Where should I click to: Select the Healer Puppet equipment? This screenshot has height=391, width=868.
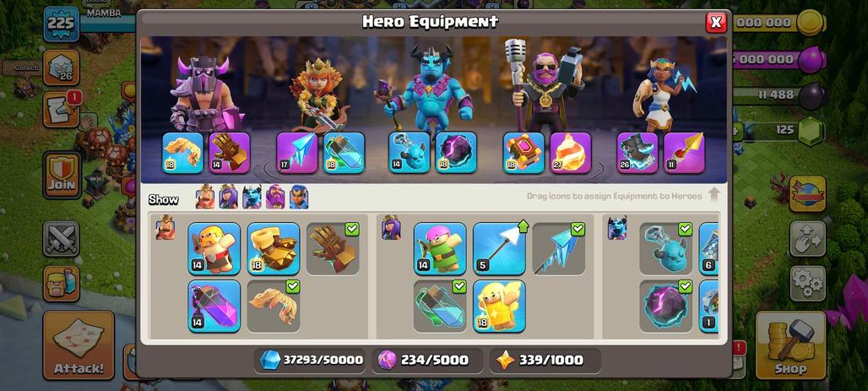click(499, 306)
